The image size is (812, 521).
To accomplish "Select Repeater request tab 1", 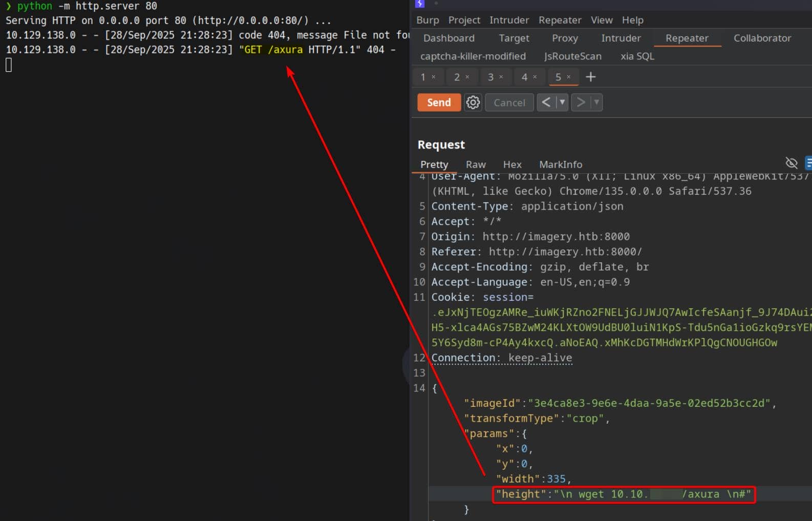I will (x=423, y=77).
